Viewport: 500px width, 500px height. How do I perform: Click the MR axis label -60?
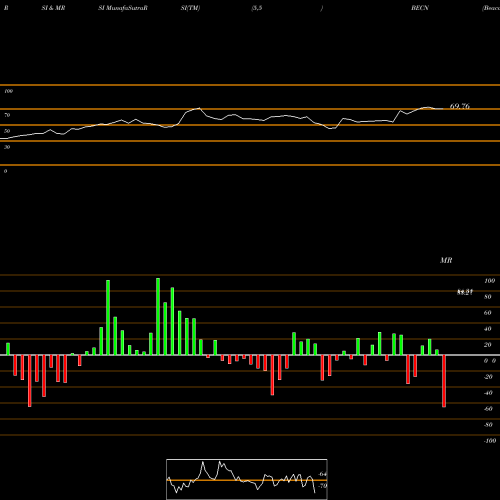[x=488, y=409]
